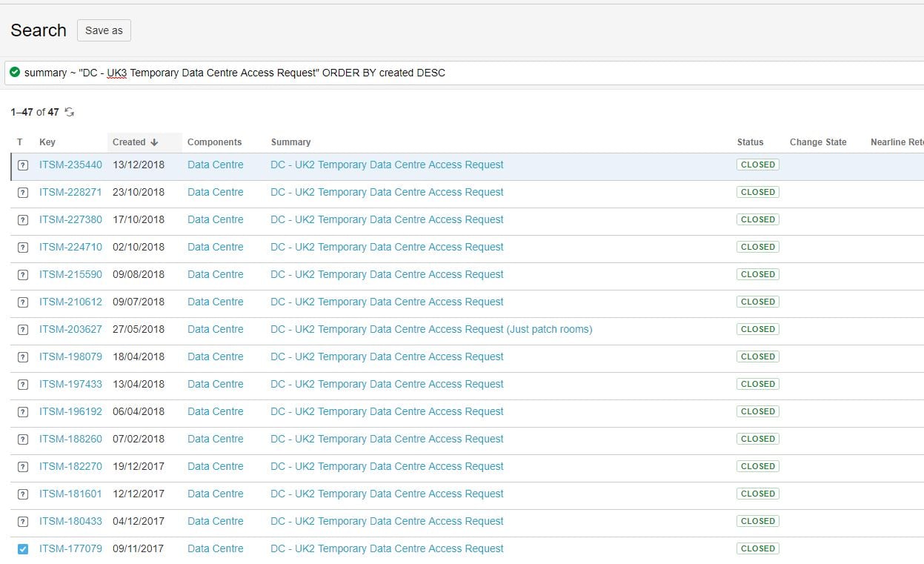Click the issue type icon for ITSM-203627

23,330
